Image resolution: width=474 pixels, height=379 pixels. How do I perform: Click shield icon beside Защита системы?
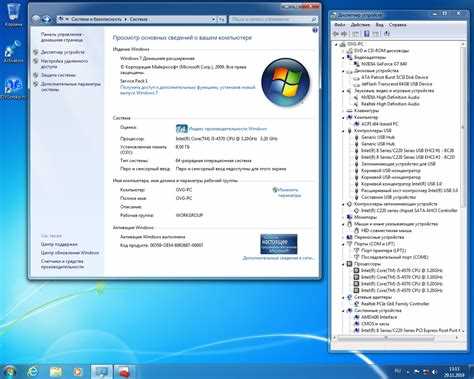coord(36,75)
